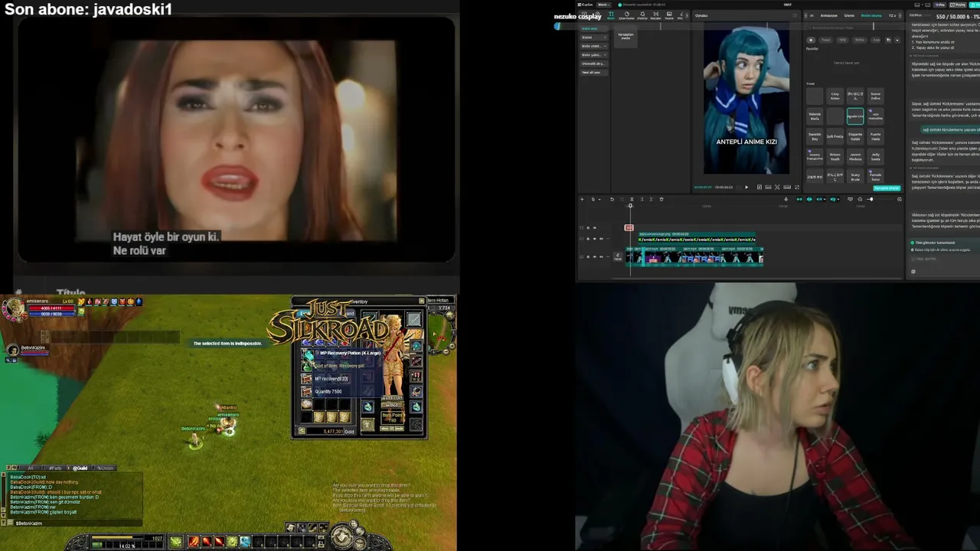Expand the Metin şablonları sidebar section

tap(593, 55)
